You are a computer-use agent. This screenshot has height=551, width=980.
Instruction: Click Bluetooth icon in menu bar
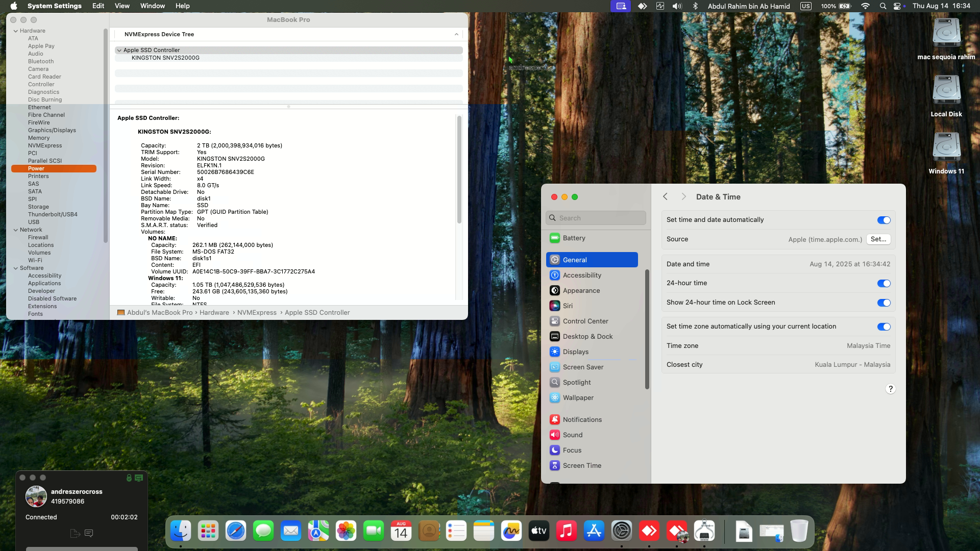coord(695,6)
